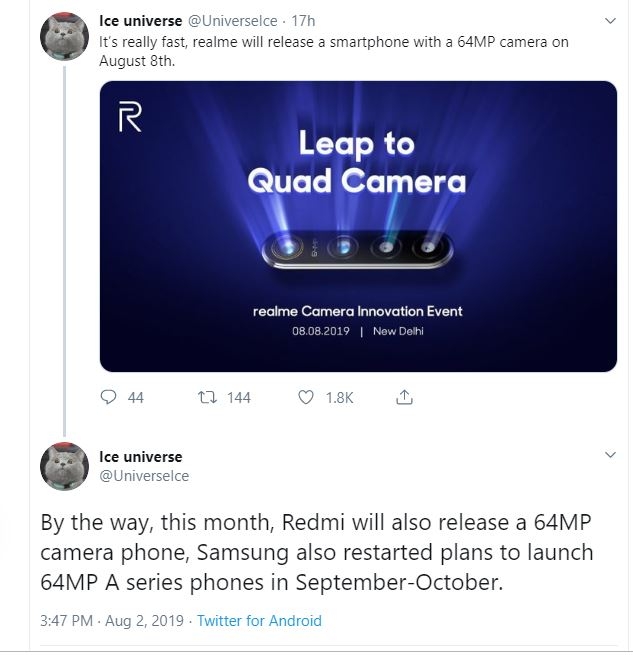
Task: Click the @UniverseIce handle under second name
Action: [x=144, y=476]
